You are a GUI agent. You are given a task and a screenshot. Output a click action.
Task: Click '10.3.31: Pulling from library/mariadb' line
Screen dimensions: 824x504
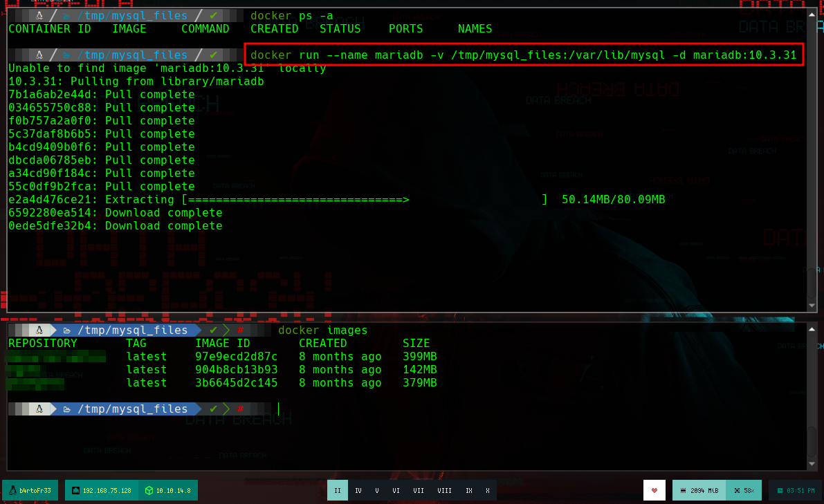coord(136,82)
